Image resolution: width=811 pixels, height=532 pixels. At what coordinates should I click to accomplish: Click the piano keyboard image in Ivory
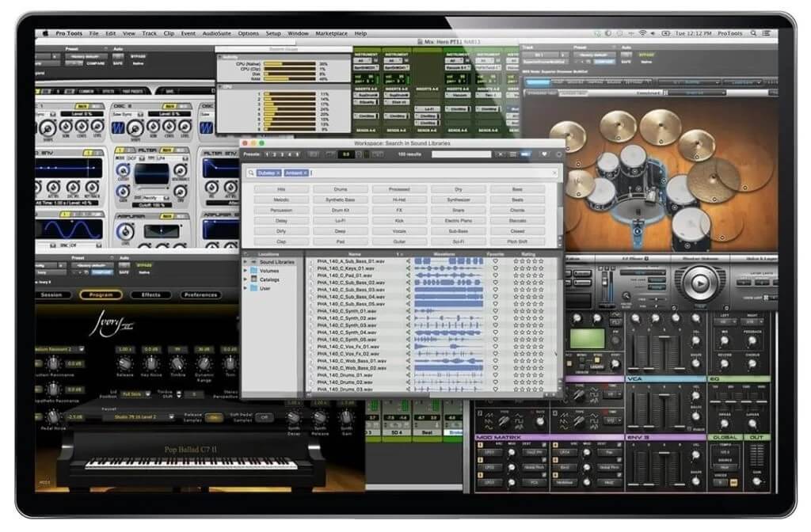192,464
